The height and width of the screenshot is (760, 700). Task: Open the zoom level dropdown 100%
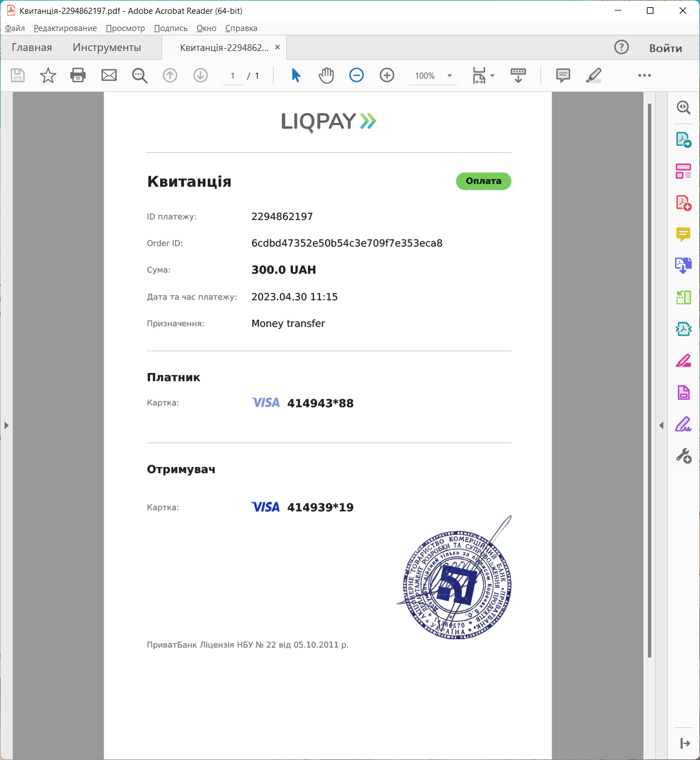[434, 76]
